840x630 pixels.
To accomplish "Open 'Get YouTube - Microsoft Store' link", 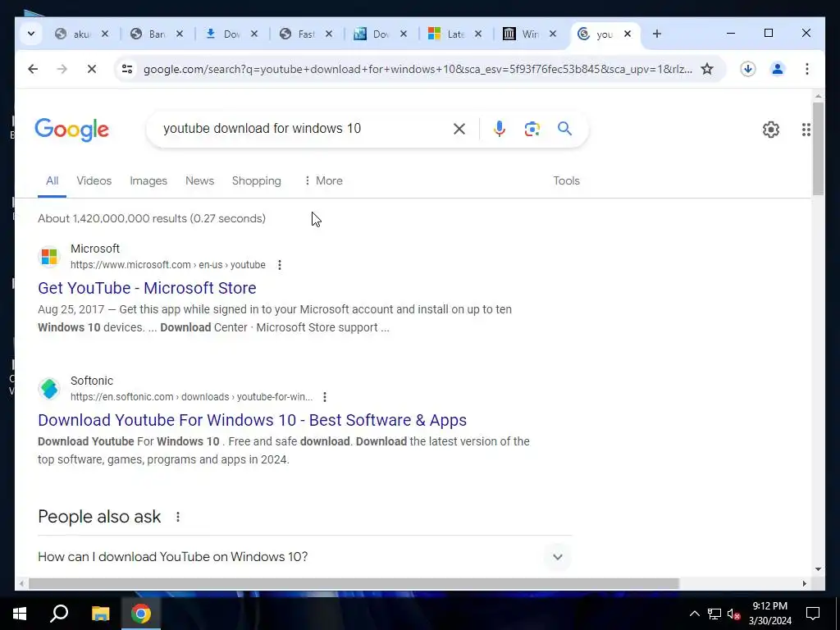I will click(x=147, y=288).
